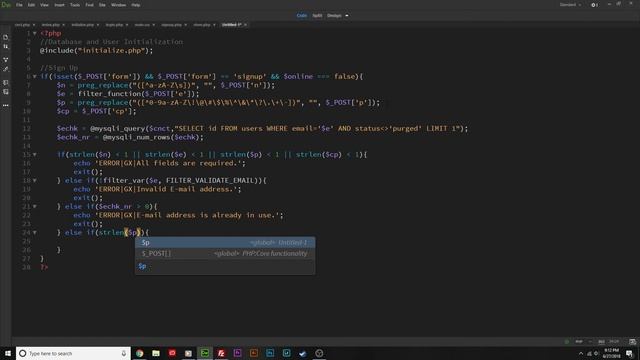Select the $p global autocomplete suggestion
This screenshot has height=360, width=640.
tap(225, 243)
